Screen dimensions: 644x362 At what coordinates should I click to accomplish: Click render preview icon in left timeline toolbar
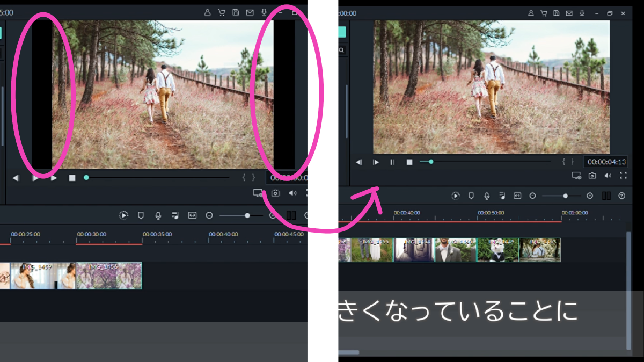[123, 215]
